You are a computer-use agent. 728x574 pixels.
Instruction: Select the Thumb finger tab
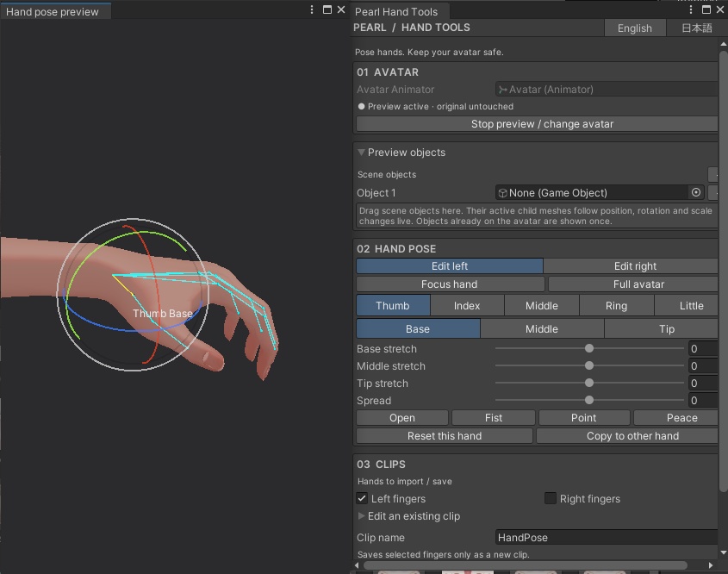tap(393, 306)
